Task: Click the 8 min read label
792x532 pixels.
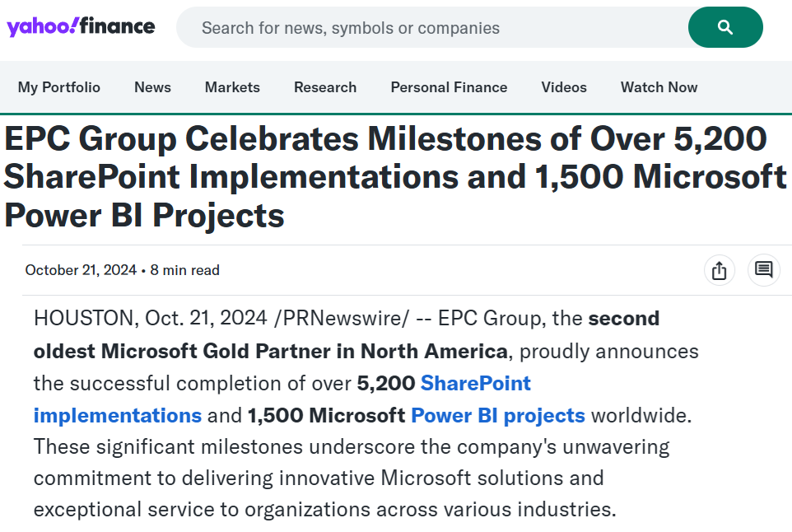Action: [x=185, y=270]
